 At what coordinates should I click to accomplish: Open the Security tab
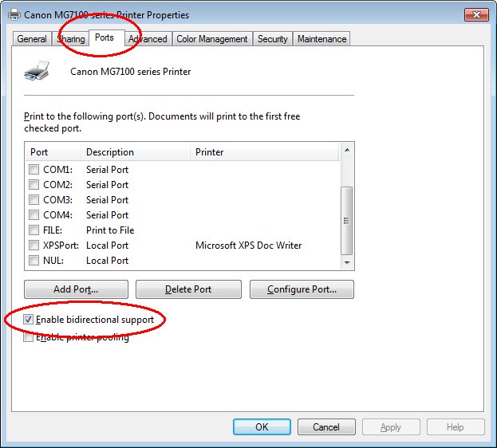click(x=272, y=39)
